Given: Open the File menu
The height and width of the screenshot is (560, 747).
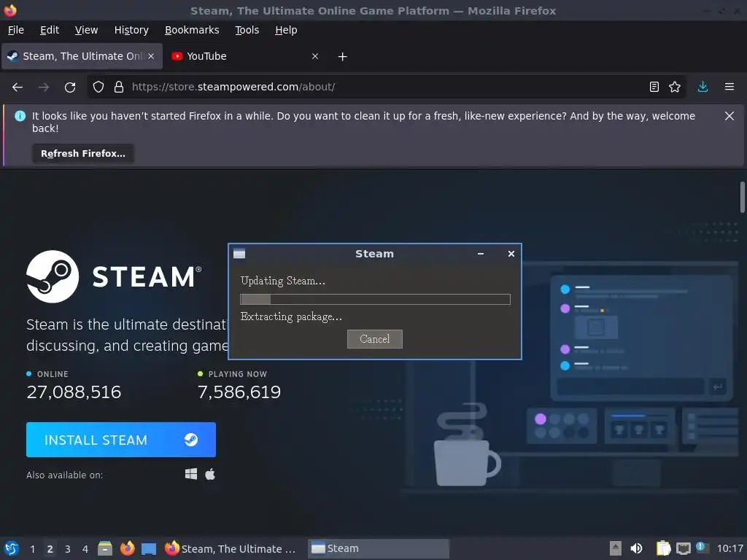Looking at the screenshot, I should [x=16, y=30].
